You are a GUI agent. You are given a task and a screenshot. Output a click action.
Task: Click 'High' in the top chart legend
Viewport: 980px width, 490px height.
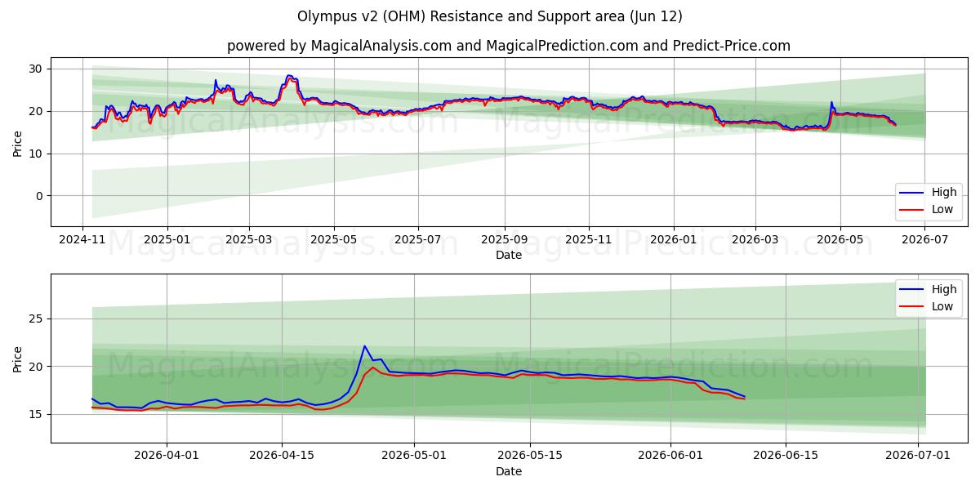coord(943,193)
